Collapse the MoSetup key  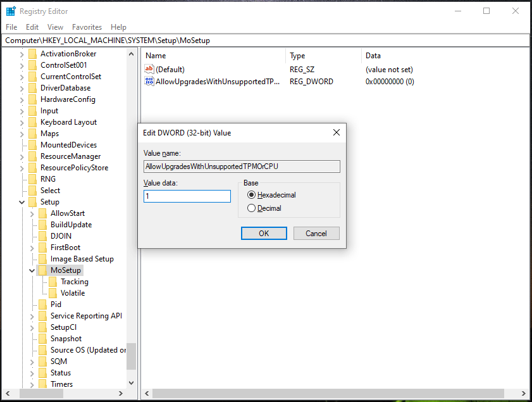pos(32,270)
